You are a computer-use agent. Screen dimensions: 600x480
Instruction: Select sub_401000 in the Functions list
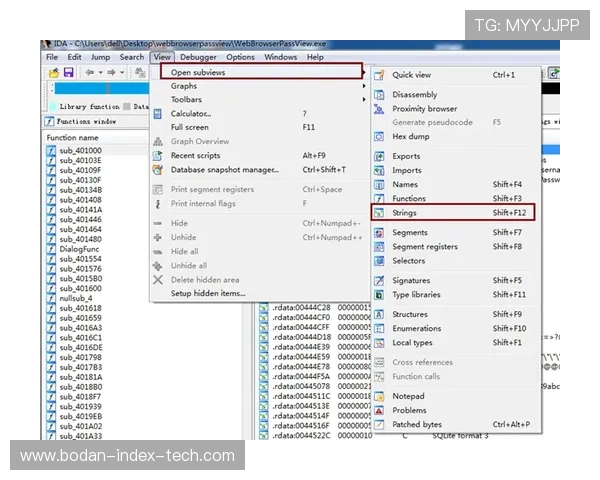tap(80, 150)
